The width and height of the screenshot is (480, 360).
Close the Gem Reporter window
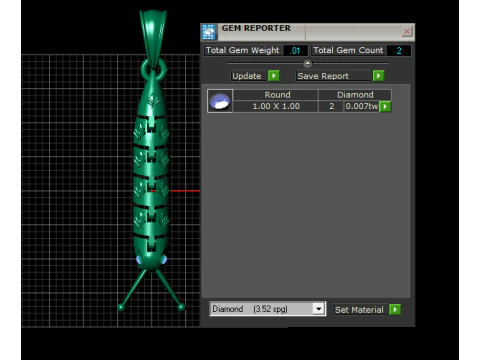407,32
